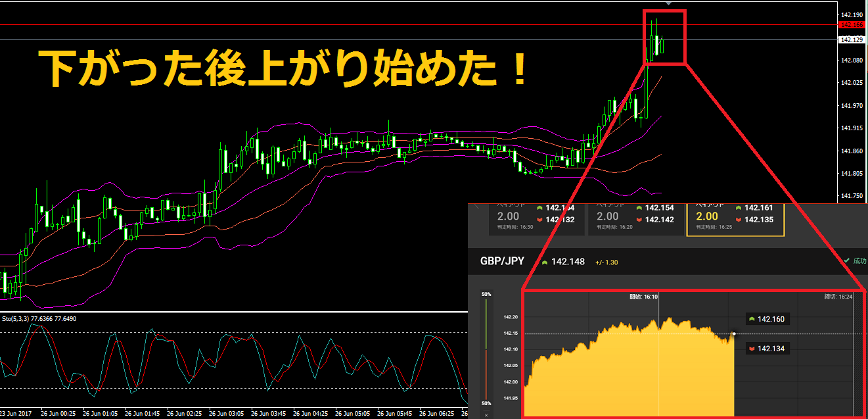Click the green checkmark beside 成功
Image resolution: width=868 pixels, height=419 pixels.
coord(846,261)
